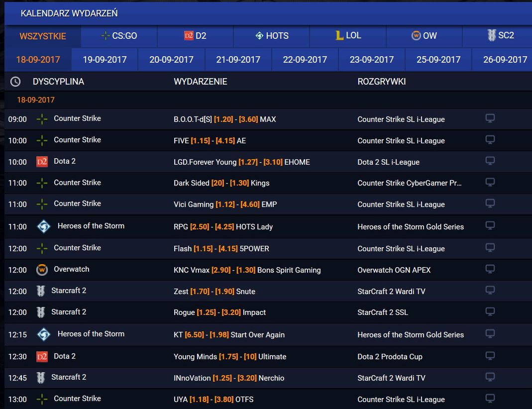The height and width of the screenshot is (409, 532).
Task: Select the 18-09-2017 date tab
Action: [x=38, y=60]
